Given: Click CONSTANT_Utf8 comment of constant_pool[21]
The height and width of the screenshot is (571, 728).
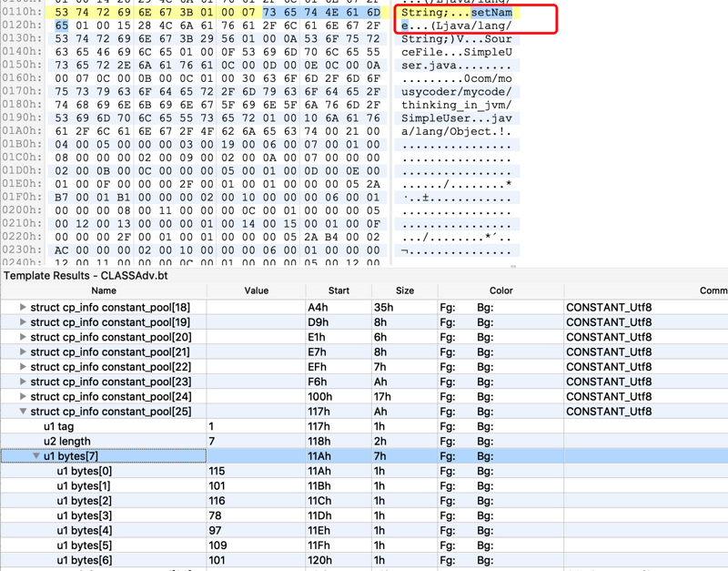Looking at the screenshot, I should coord(609,352).
